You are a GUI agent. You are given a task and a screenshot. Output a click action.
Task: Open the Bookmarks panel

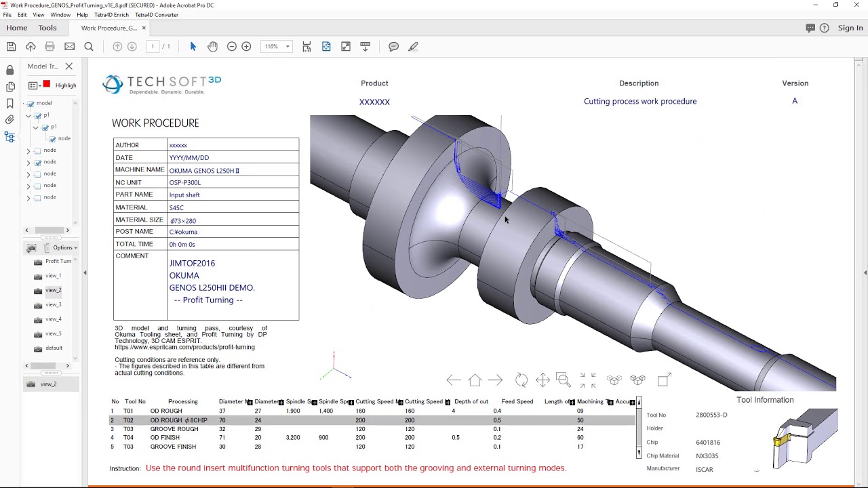9,104
